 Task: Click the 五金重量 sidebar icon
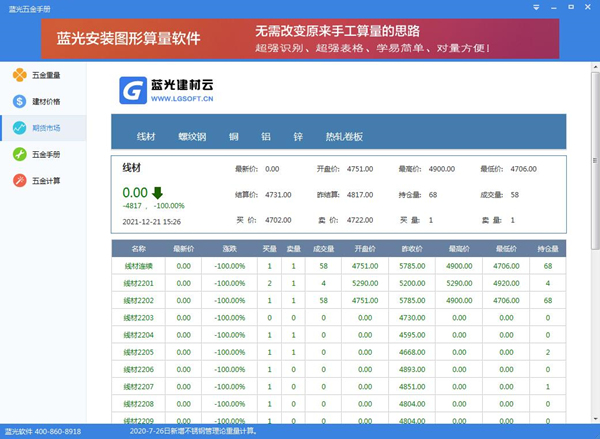20,75
